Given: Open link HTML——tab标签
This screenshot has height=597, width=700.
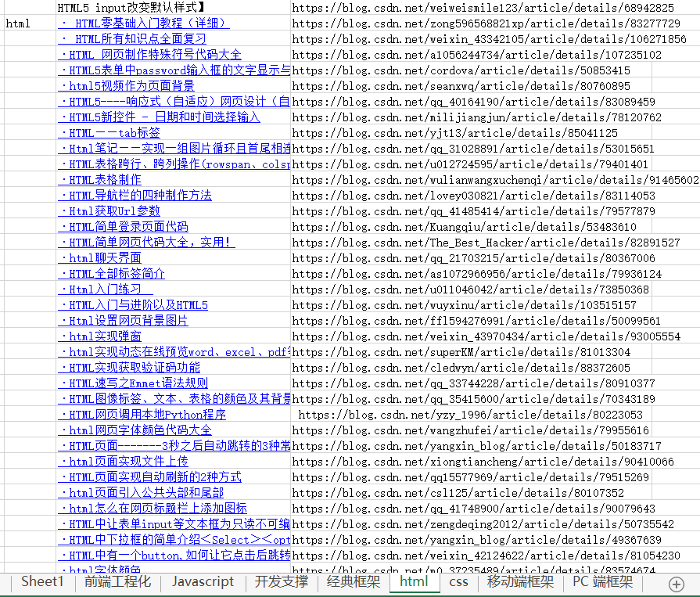Looking at the screenshot, I should click(x=109, y=132).
